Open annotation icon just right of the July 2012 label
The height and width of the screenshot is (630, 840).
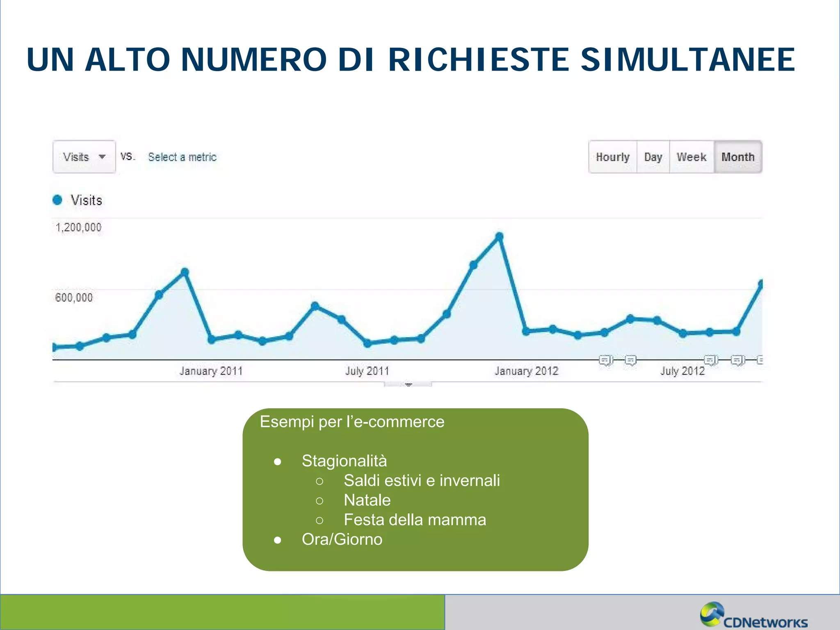(x=710, y=360)
